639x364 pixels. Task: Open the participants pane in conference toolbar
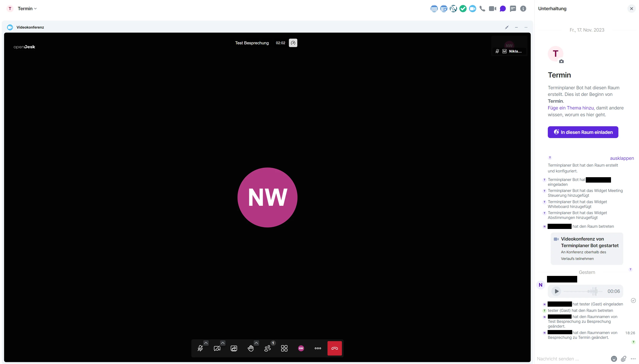tap(267, 348)
